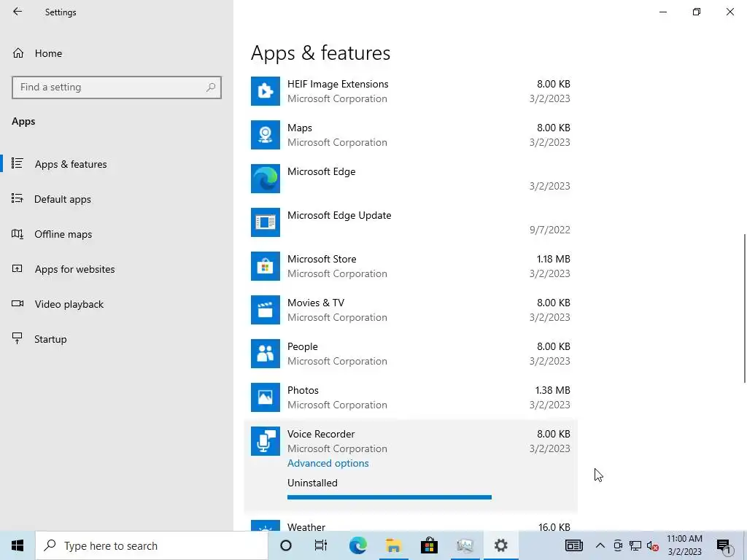Go back using the Settings back arrow
The width and height of the screenshot is (747, 560).
[18, 12]
